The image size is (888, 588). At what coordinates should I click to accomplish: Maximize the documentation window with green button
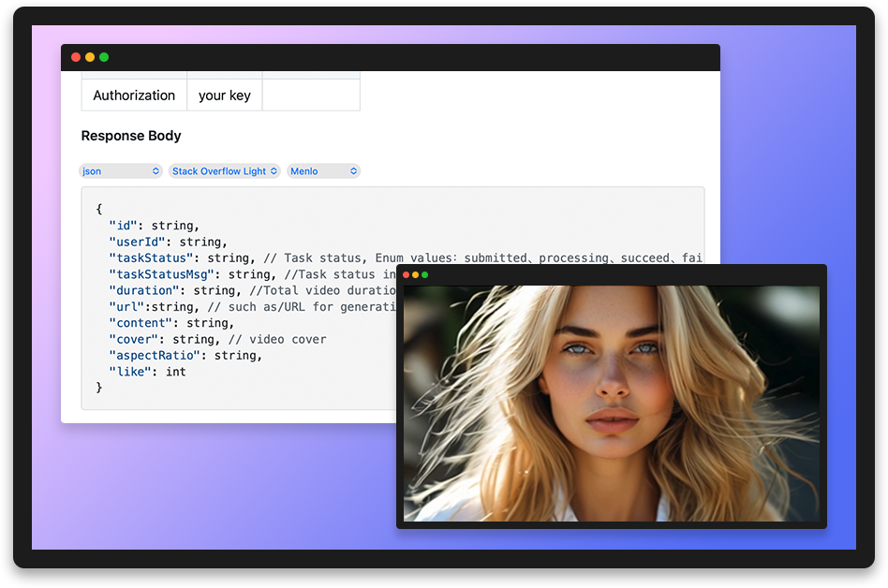tap(104, 57)
